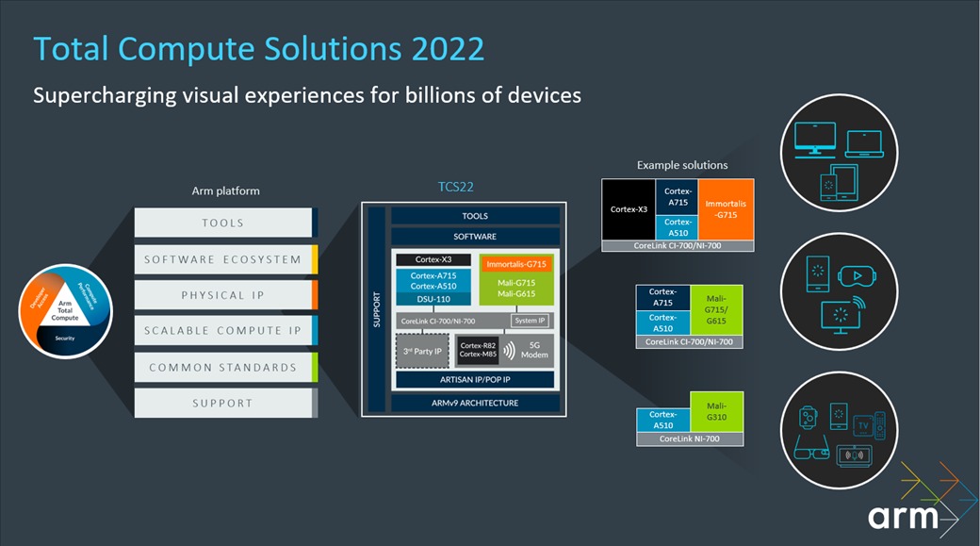Click the ARTISAN IP/POP IP bar
Image resolution: width=980 pixels, height=546 pixels.
point(475,379)
